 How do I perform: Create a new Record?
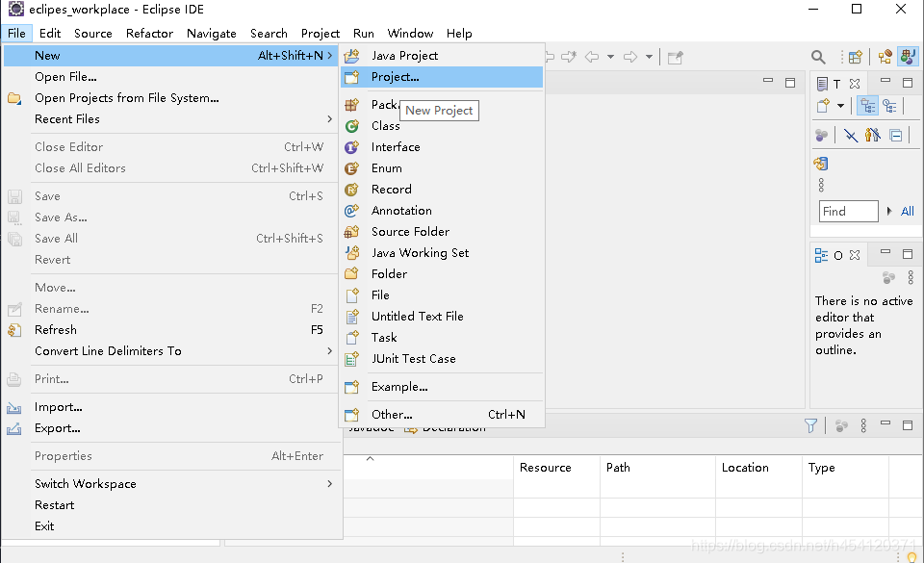point(442,190)
